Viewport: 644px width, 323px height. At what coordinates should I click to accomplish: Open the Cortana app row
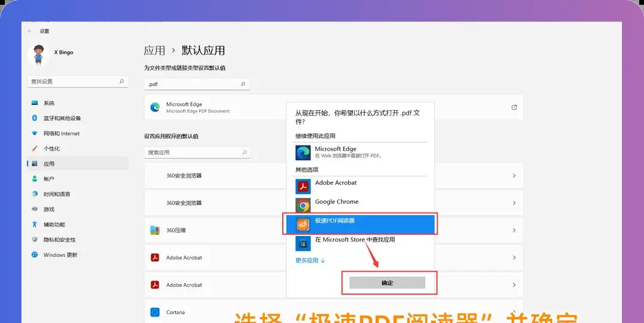(x=333, y=312)
